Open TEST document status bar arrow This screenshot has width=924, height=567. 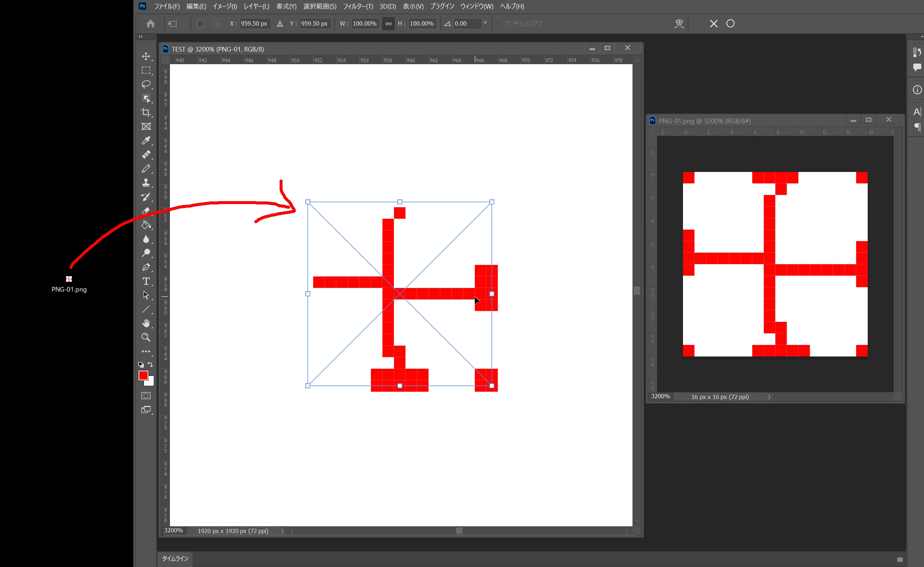pyautogui.click(x=282, y=531)
